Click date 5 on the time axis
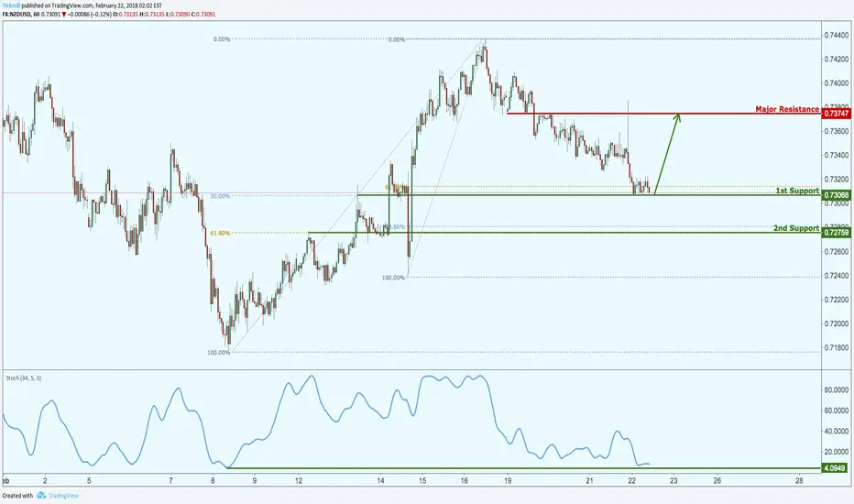 pyautogui.click(x=89, y=481)
